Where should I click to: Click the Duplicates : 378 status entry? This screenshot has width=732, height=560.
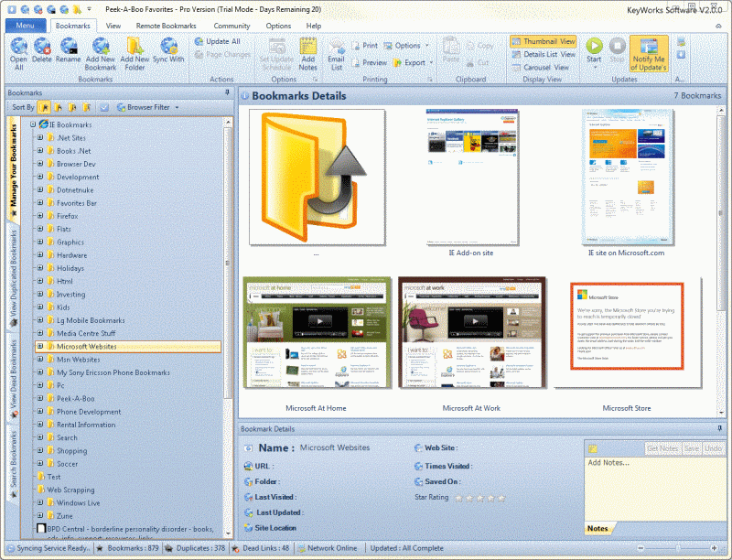click(x=195, y=548)
